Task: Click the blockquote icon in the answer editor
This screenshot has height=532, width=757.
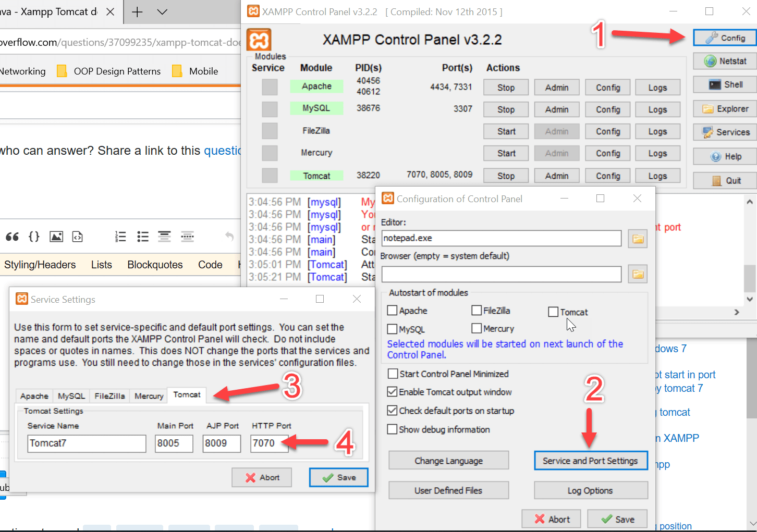Action: [x=12, y=237]
